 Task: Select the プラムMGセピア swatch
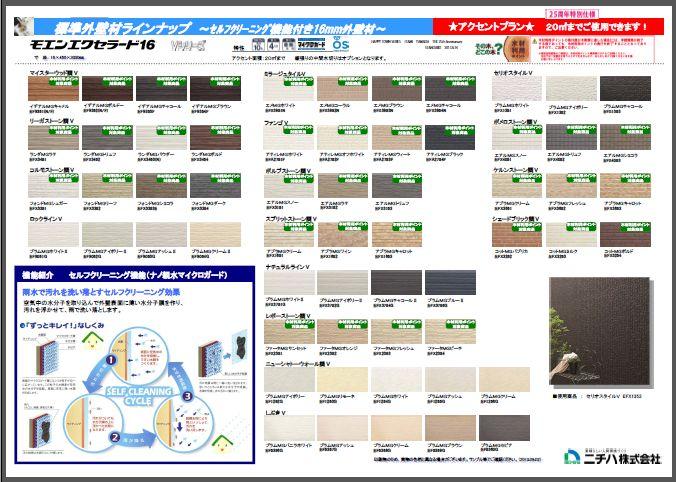pos(504,428)
